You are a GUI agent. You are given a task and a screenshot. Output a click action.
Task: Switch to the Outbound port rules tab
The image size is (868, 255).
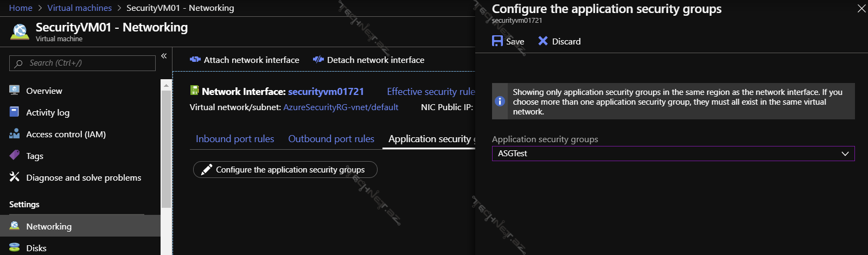(331, 139)
